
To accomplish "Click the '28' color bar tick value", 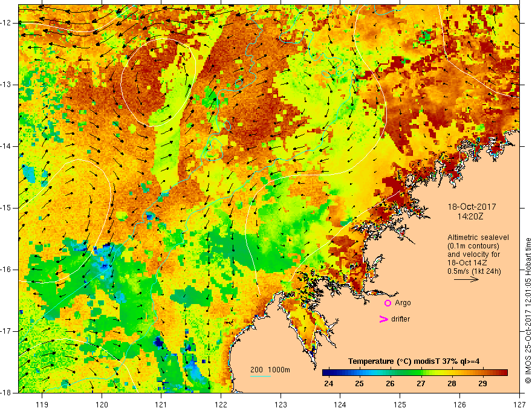I will [452, 384].
